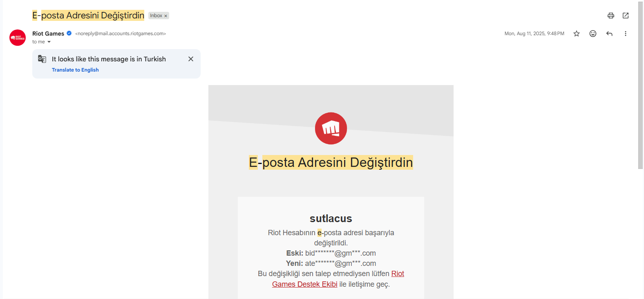Viewport: 644px width, 299px height.
Task: Print this email with the printer icon
Action: pos(611,16)
